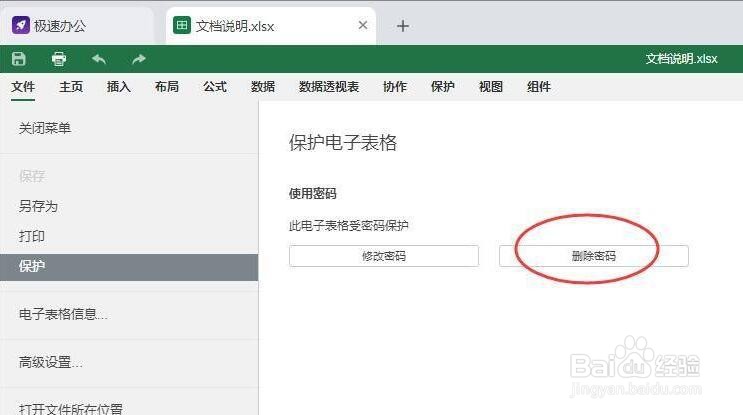
Task: Click the 极速办公 rocket app icon
Action: [21, 25]
